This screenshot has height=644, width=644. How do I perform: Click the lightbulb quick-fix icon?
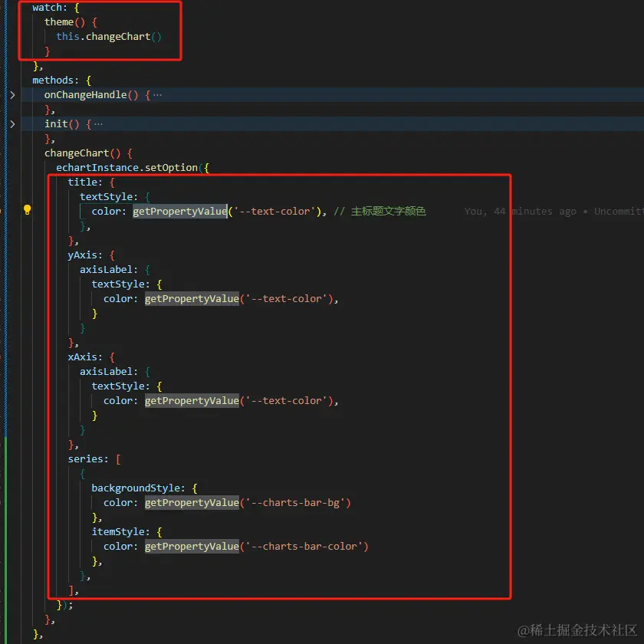(27, 210)
